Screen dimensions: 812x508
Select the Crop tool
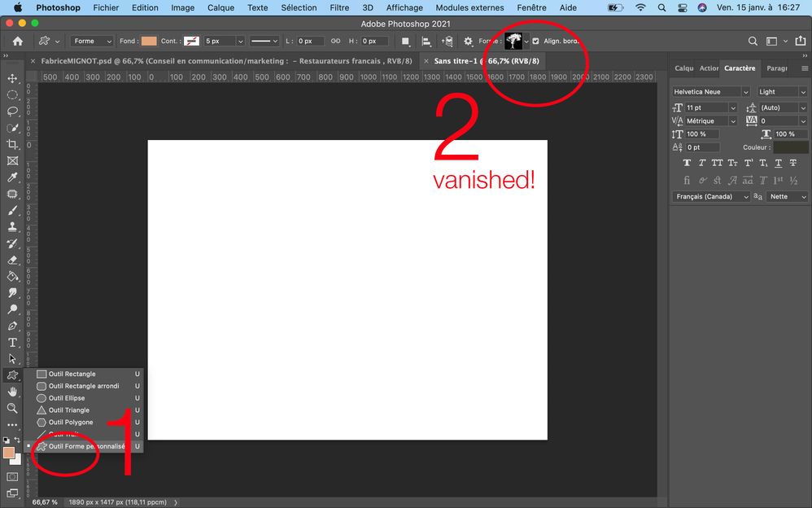pos(12,145)
